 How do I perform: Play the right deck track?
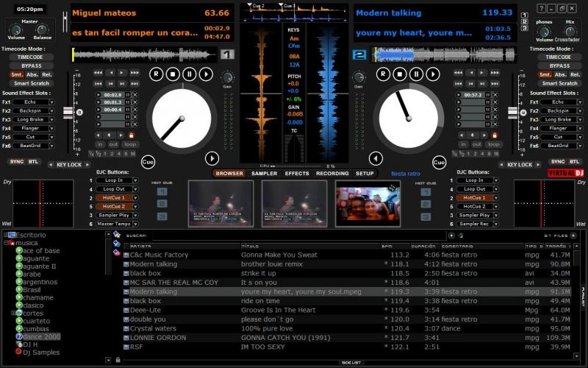click(433, 74)
